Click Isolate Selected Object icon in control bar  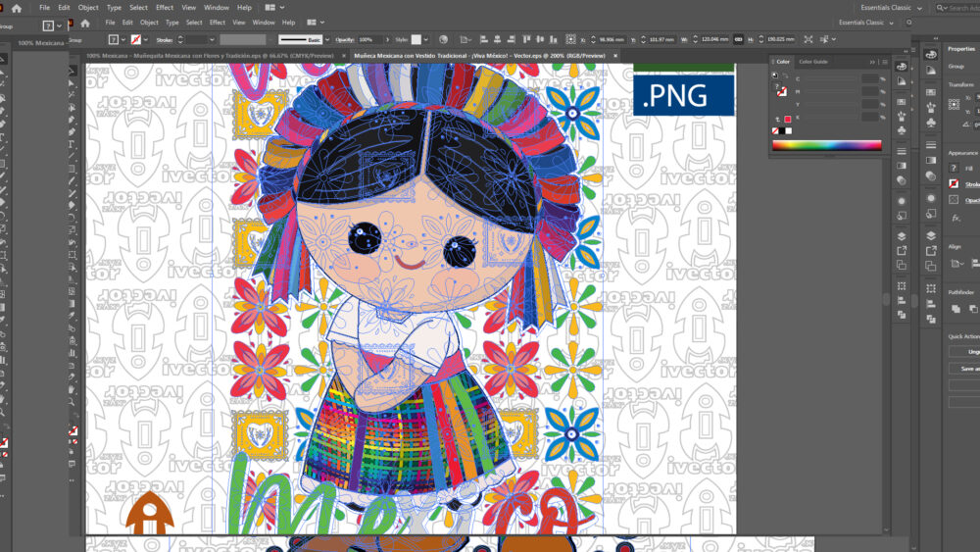[x=808, y=39]
